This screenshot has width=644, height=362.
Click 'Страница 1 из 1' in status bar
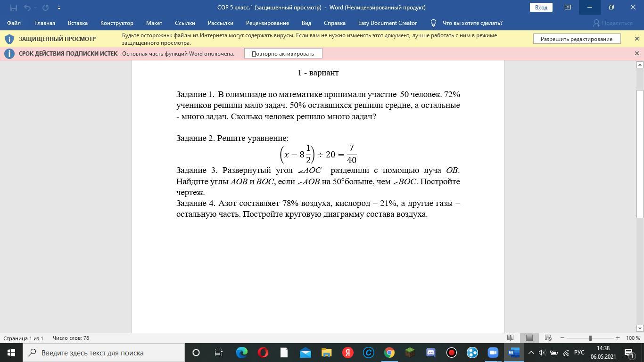pyautogui.click(x=23, y=338)
